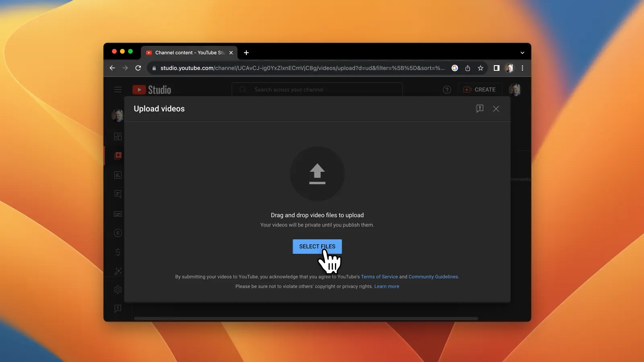
Task: Open the Community Guidelines link
Action: click(433, 277)
